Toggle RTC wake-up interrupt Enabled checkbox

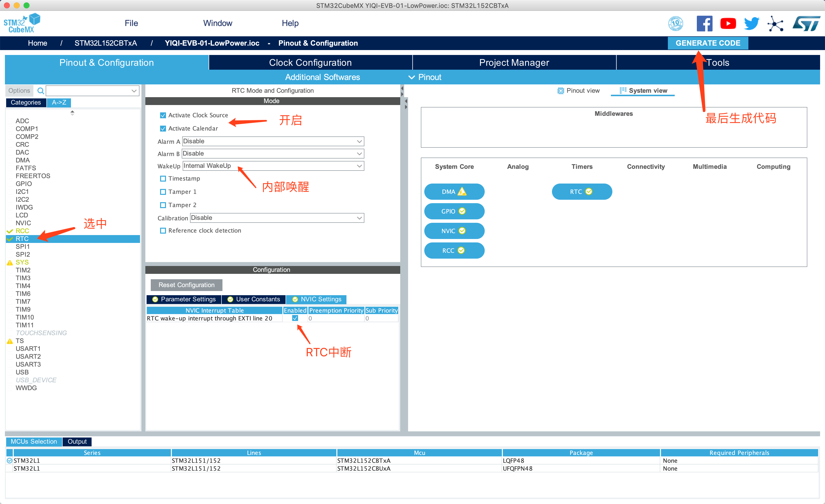(295, 318)
